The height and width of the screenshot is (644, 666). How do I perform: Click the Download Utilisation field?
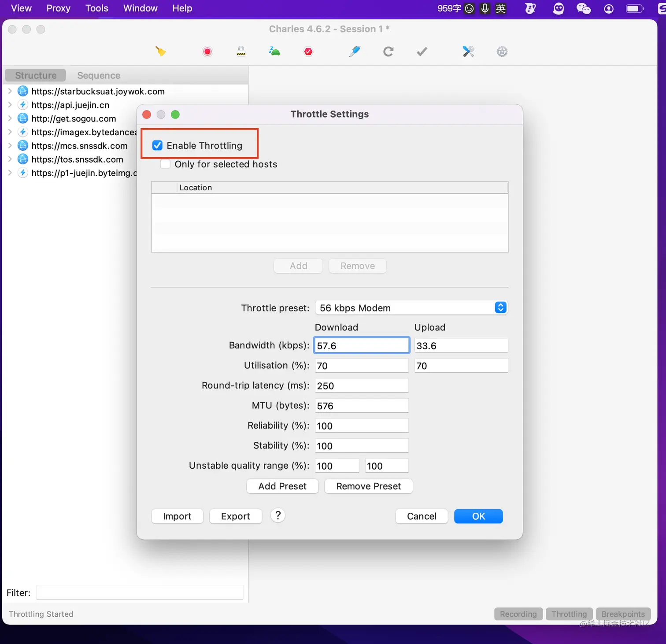362,366
